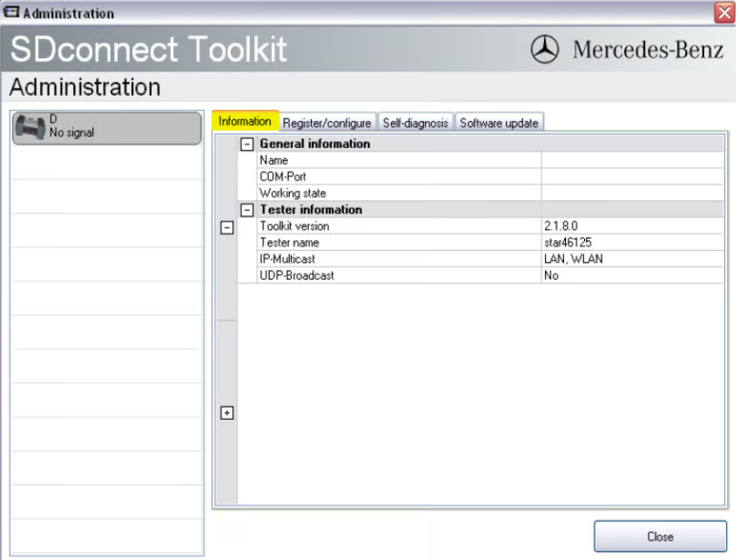Open the Register/configure tab
This screenshot has height=560, width=740.
327,123
